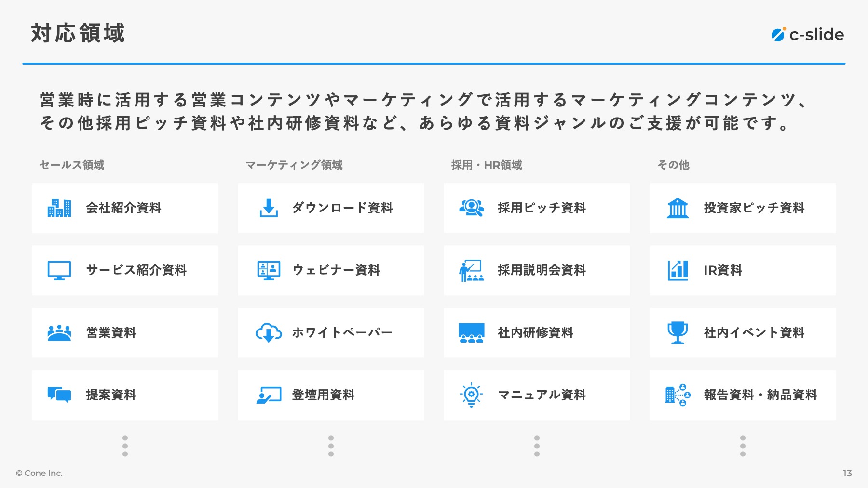868x488 pixels.
Task: Open the 社内研修資料 card
Action: click(x=537, y=333)
